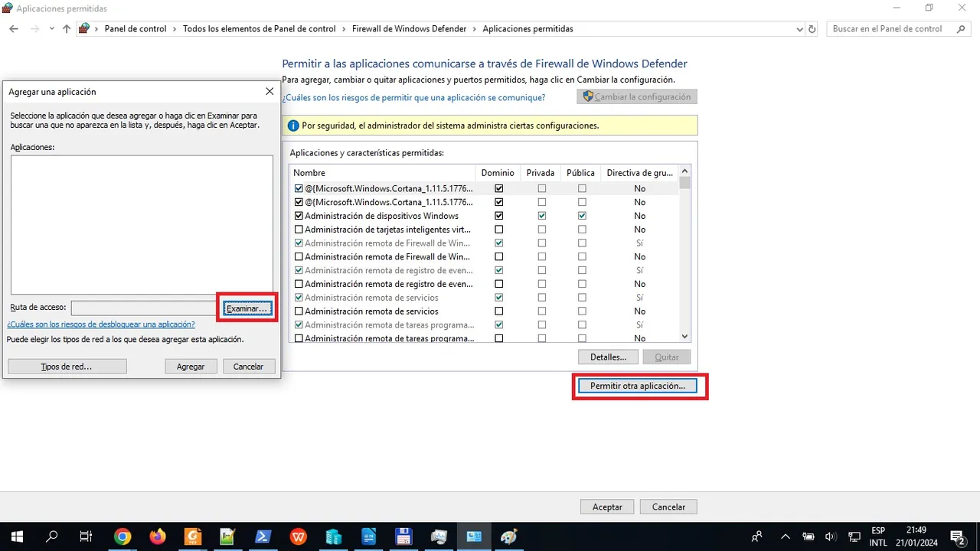This screenshot has width=980, height=551.
Task: Click the ESP INTL language indicator
Action: (x=878, y=536)
